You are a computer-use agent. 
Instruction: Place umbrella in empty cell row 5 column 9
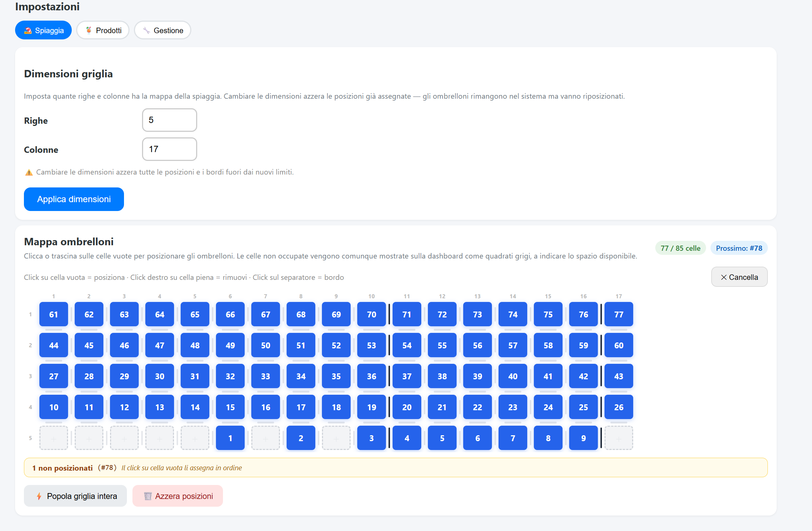point(336,438)
